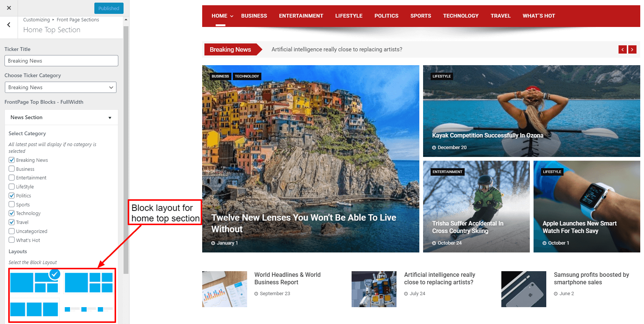Show next breaking news ticker item
The height and width of the screenshot is (324, 644).
632,49
